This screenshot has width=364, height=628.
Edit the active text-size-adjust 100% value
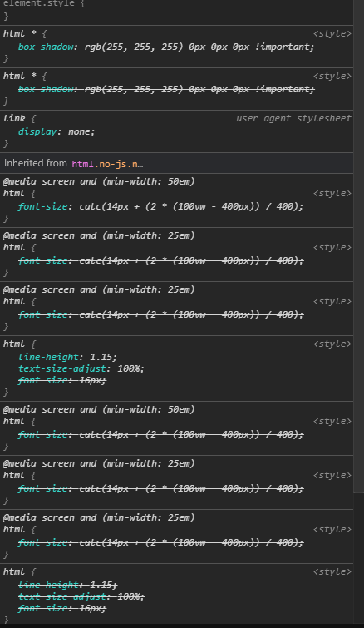129,368
